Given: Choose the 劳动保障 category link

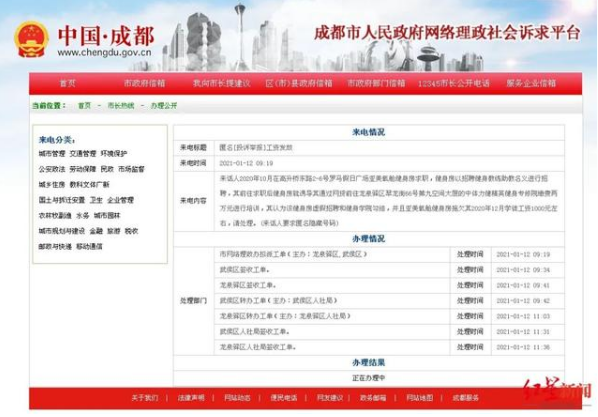Looking at the screenshot, I should 83,169.
